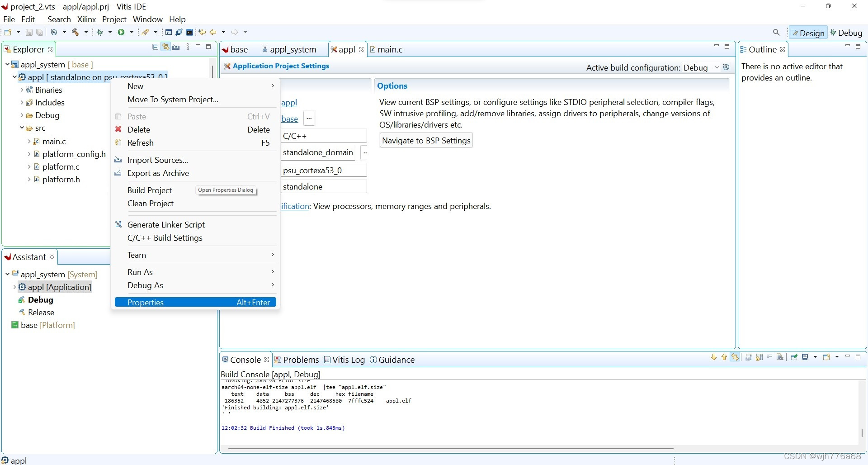Toggle Pin Console pushpin icon
868x465 pixels.
pos(794,357)
